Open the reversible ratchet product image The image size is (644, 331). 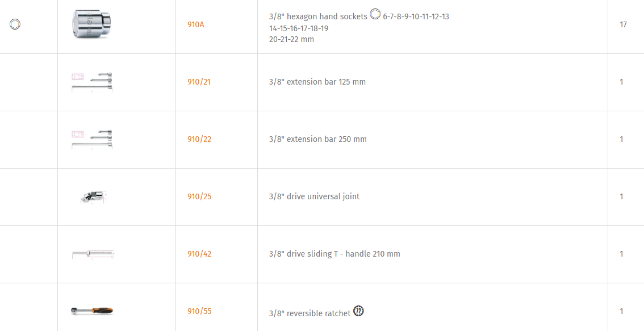[x=92, y=311]
